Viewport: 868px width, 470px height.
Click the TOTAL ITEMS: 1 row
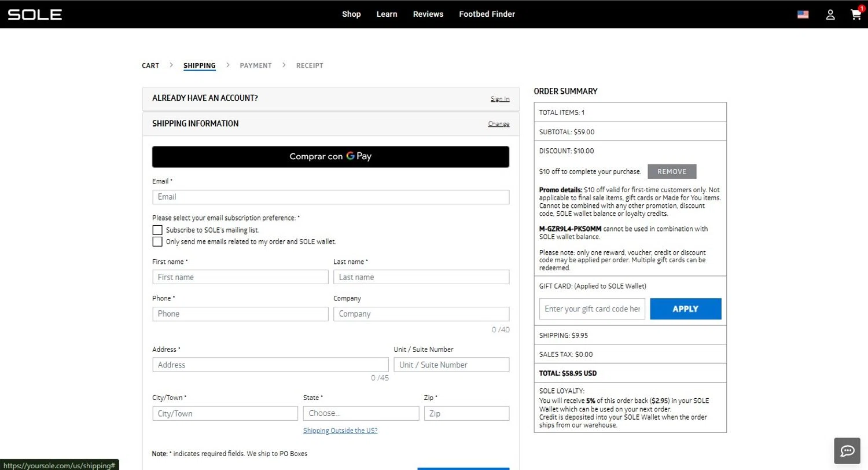coord(630,112)
